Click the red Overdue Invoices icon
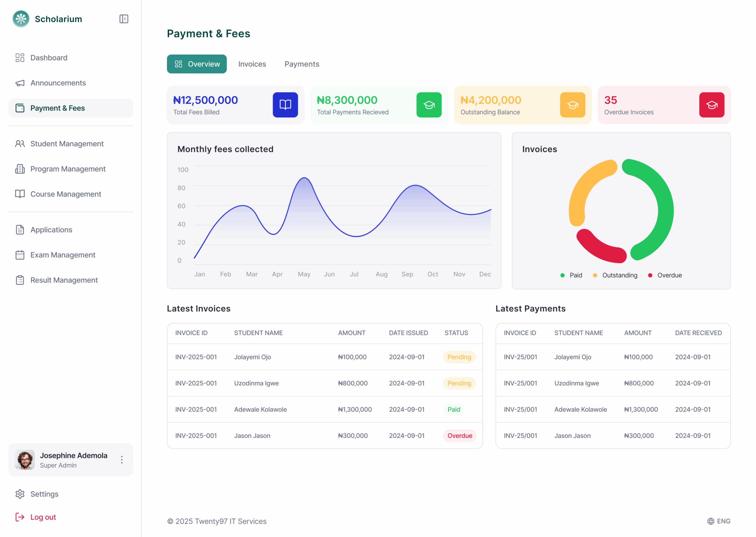The width and height of the screenshot is (756, 537). [x=711, y=105]
